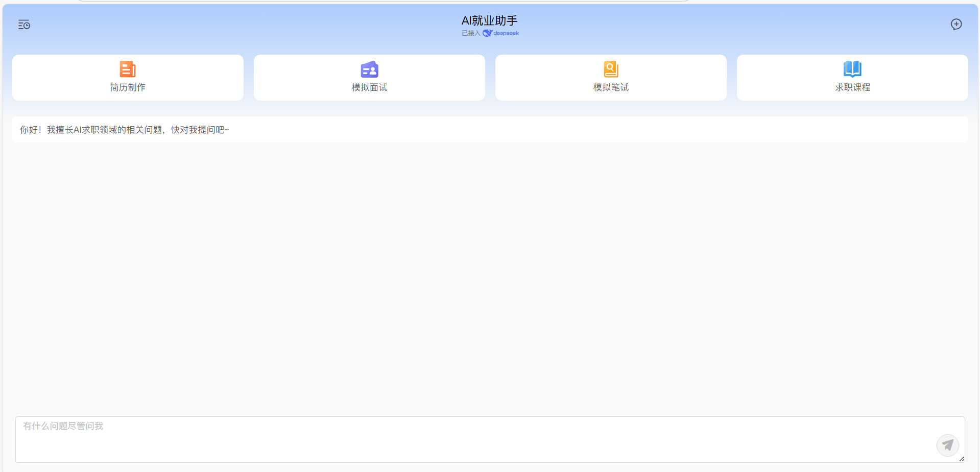Viewport: 980px width, 472px height.
Task: Select the 简历制作 resume document icon
Action: tap(127, 69)
